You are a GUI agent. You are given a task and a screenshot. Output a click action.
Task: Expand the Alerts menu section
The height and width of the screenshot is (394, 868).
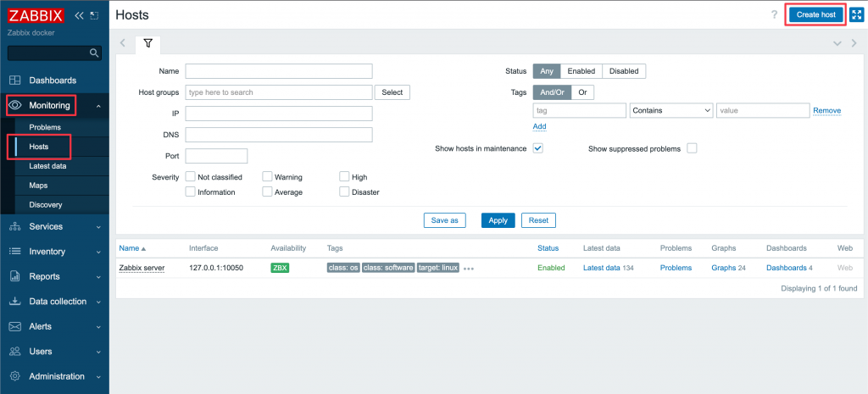[98, 326]
